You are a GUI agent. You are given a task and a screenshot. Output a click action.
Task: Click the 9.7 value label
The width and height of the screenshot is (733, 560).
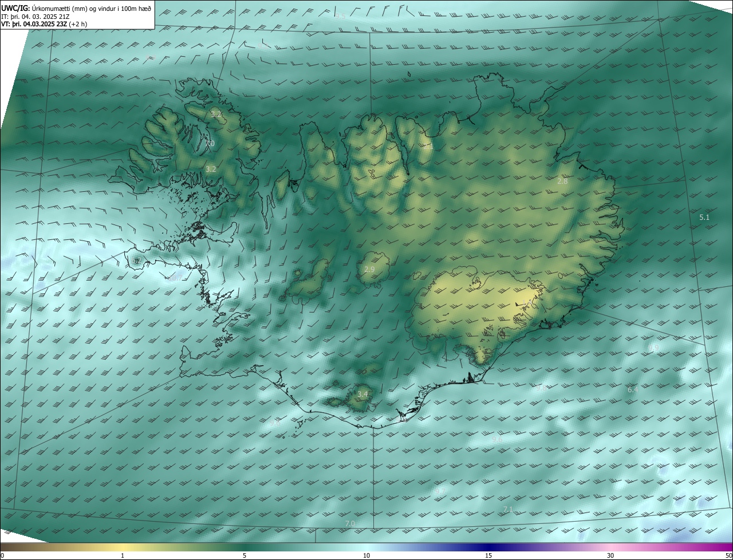[x=440, y=491]
